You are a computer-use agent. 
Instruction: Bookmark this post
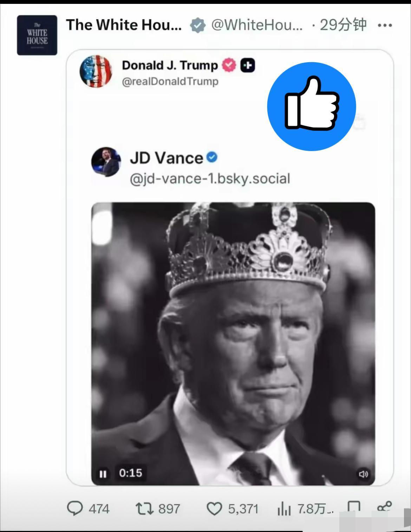point(353,507)
